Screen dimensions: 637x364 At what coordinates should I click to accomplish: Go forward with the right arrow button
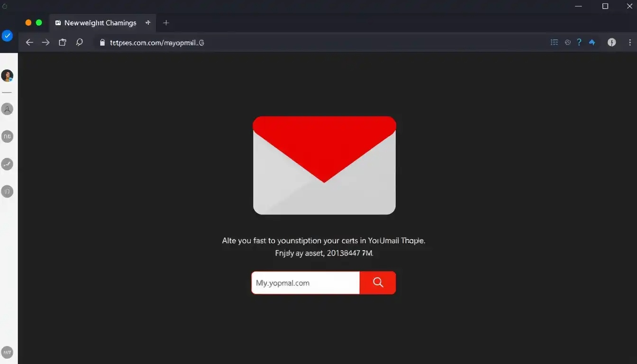pyautogui.click(x=45, y=42)
